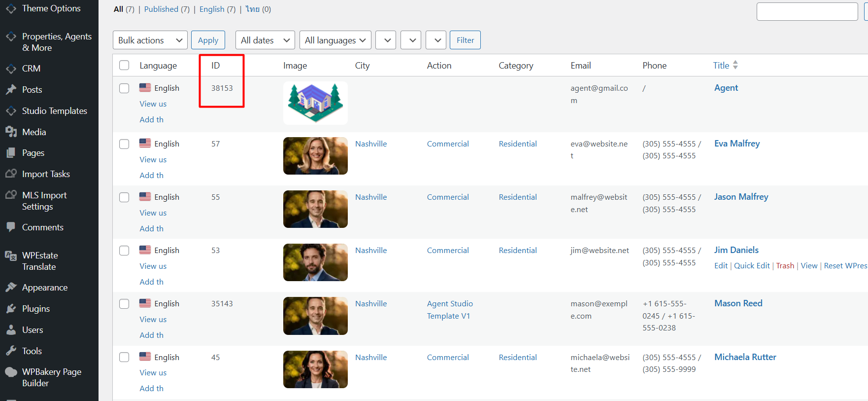Image resolution: width=868 pixels, height=401 pixels.
Task: Click Quick Edit under Jim Daniels
Action: (752, 265)
